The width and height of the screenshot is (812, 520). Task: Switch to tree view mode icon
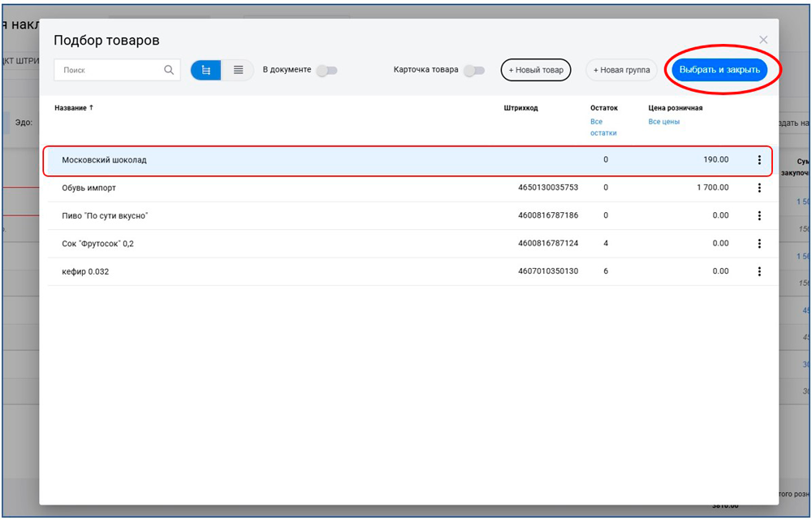tap(206, 71)
